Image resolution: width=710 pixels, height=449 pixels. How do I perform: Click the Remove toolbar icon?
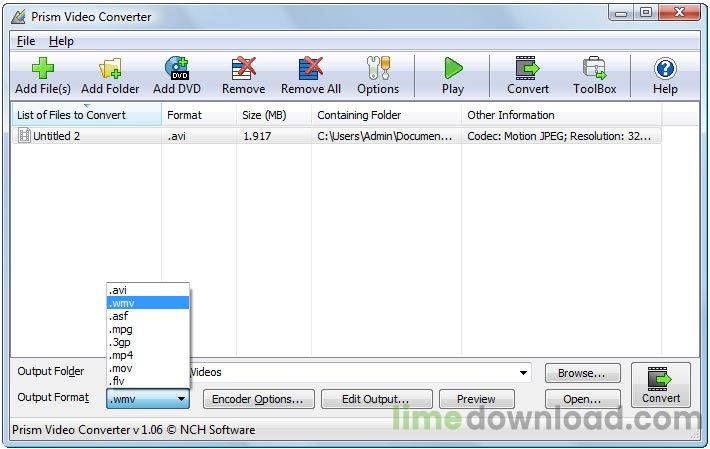(x=244, y=68)
